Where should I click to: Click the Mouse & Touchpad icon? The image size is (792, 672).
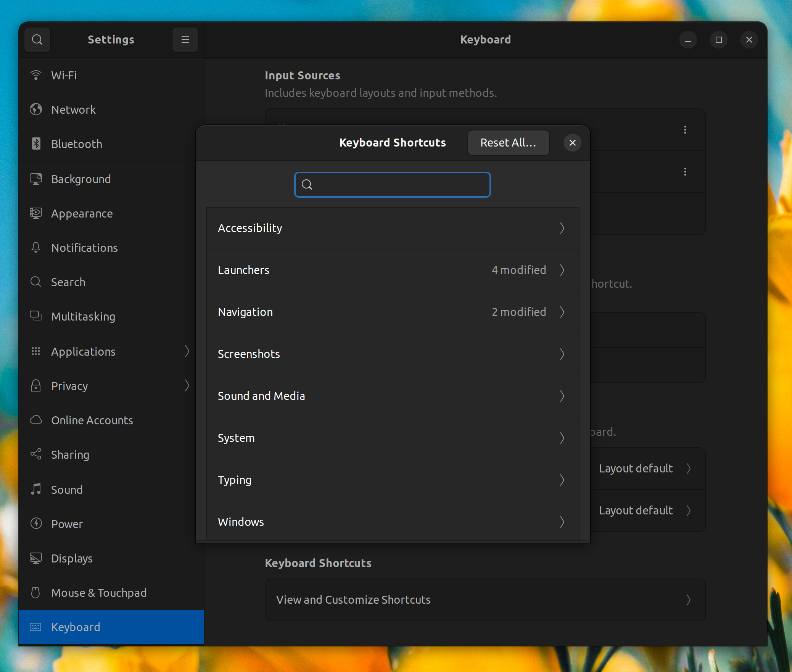36,593
